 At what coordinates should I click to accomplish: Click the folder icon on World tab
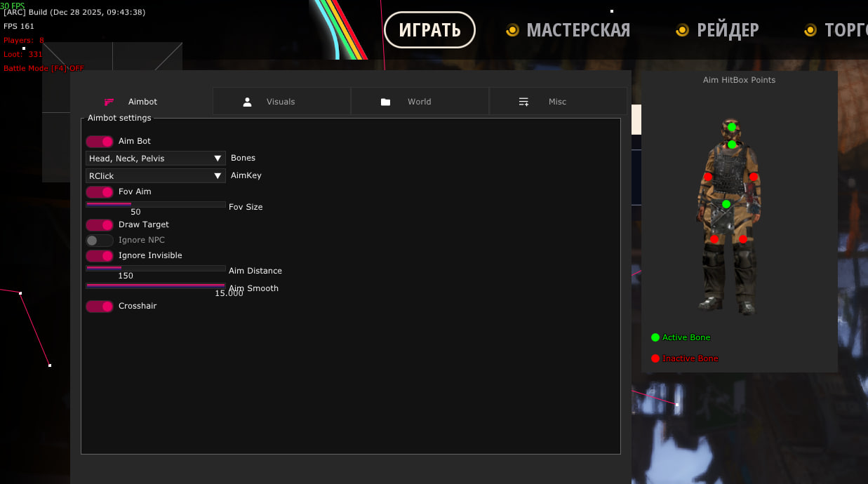(x=385, y=102)
